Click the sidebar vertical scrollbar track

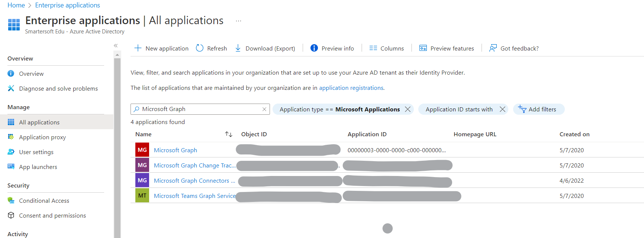117,148
